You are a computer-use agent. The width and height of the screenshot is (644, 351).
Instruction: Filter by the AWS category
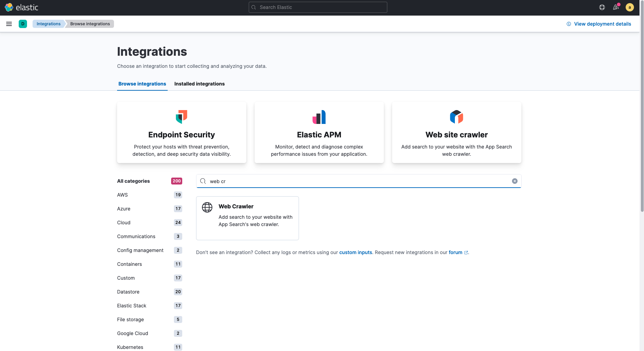(122, 195)
